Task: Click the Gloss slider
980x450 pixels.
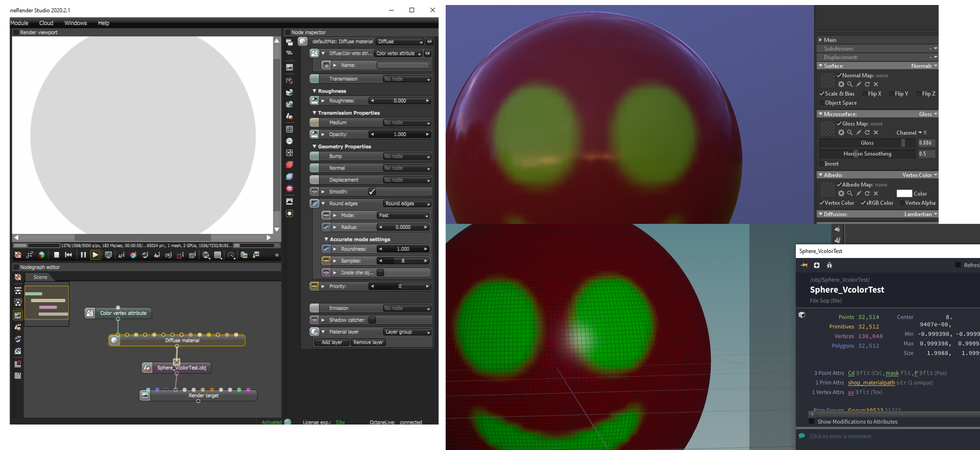Action: click(867, 143)
